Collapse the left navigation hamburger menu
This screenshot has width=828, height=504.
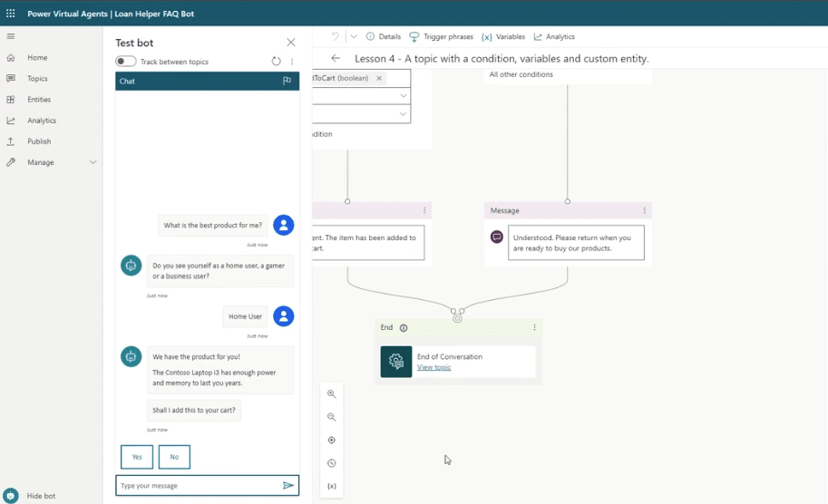(11, 36)
